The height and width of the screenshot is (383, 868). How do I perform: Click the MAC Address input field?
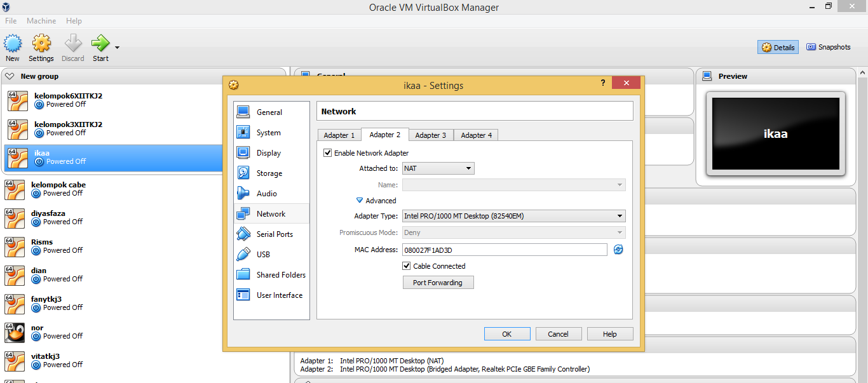click(505, 250)
